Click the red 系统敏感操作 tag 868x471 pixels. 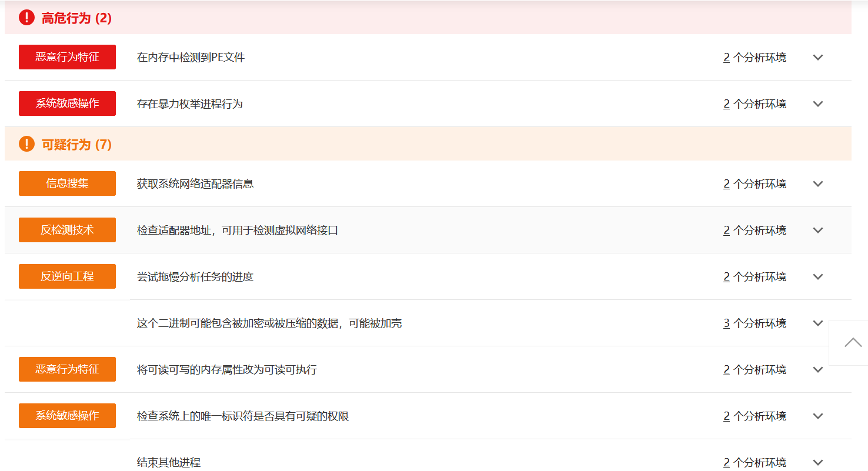[67, 103]
